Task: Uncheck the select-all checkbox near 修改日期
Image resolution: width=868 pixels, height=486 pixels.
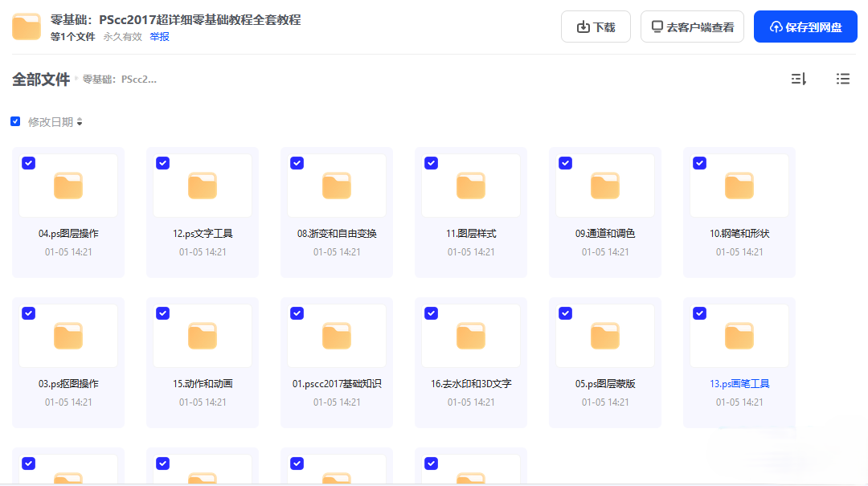Action: click(x=15, y=121)
